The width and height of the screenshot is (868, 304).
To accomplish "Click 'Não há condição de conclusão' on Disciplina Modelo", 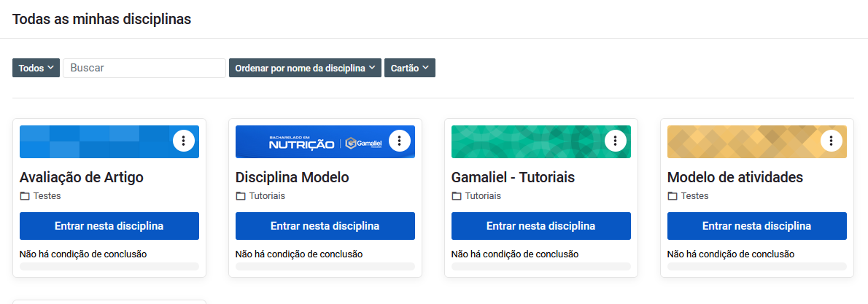I will click(x=299, y=254).
